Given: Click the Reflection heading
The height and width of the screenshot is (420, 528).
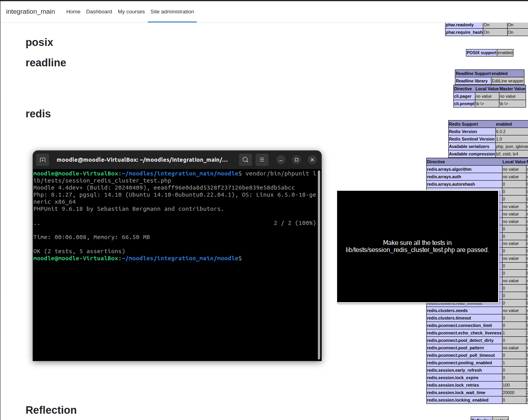Looking at the screenshot, I should click(51, 410).
